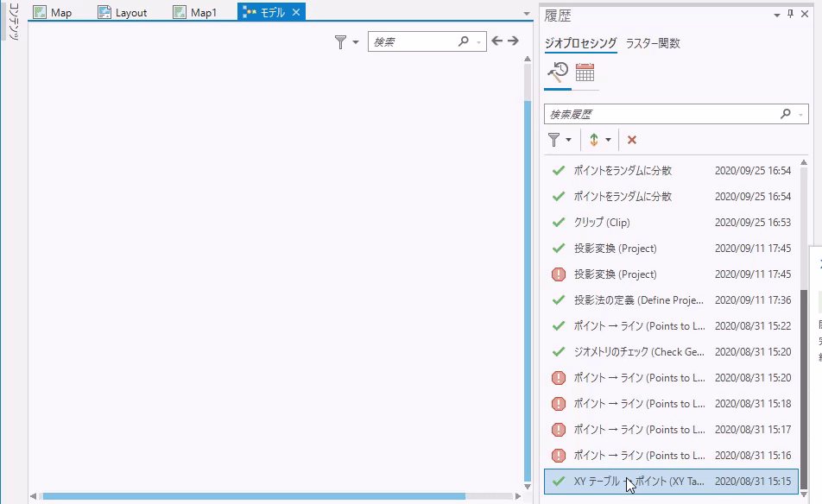Select the ジオプロセシング tab
The width and height of the screenshot is (822, 504).
pos(580,43)
